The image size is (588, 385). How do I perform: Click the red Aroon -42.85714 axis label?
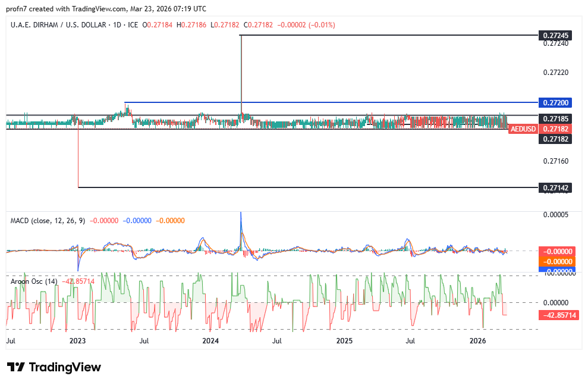click(556, 315)
